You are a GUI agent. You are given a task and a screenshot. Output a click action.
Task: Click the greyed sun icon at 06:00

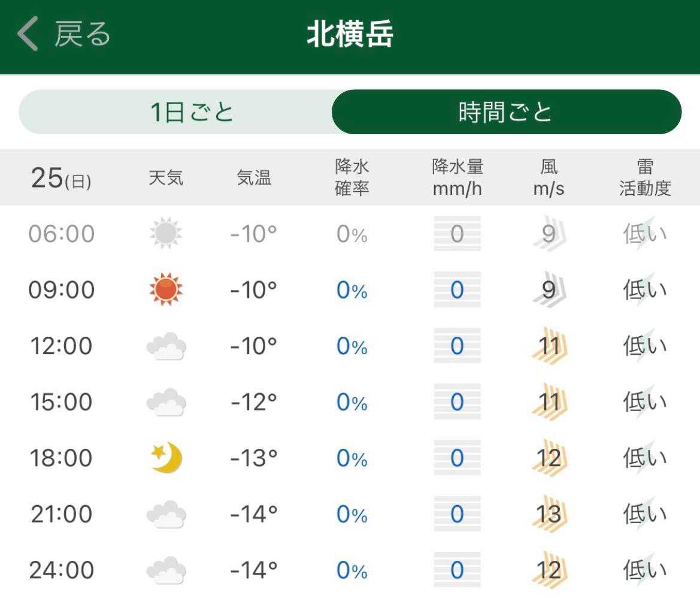tap(166, 234)
